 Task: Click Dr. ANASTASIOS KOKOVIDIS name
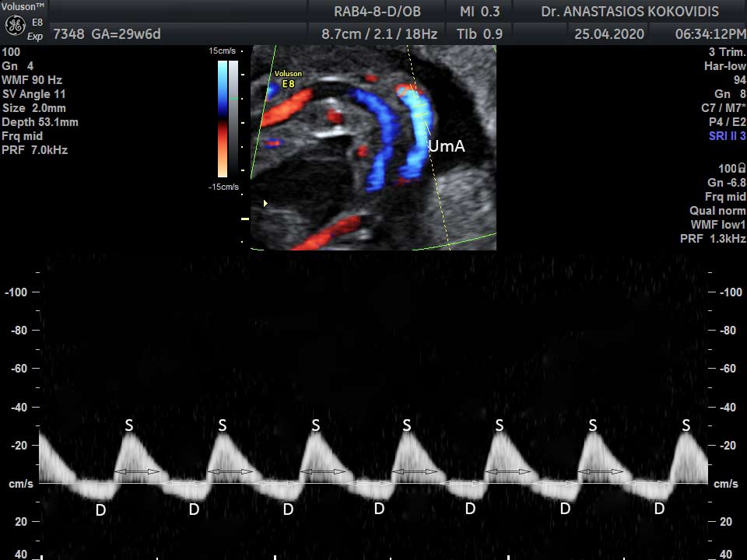630,12
